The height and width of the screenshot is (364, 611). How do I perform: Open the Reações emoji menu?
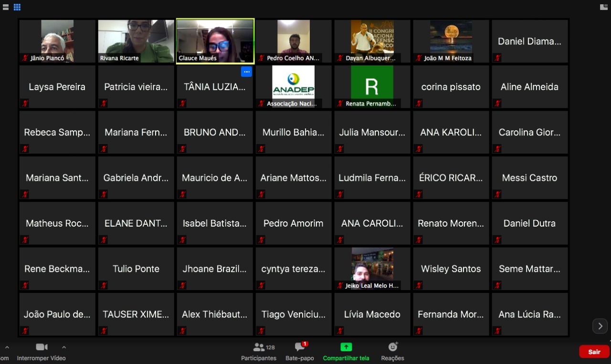[x=392, y=352]
